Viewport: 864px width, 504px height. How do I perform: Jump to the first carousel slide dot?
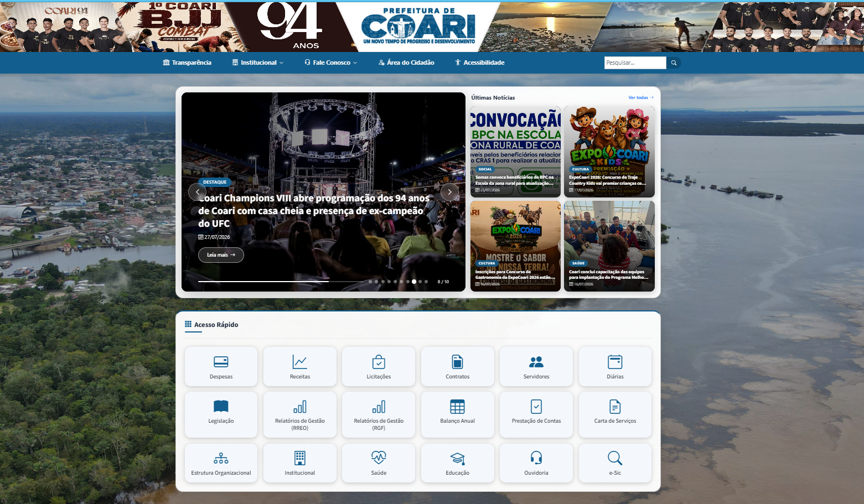pos(370,282)
